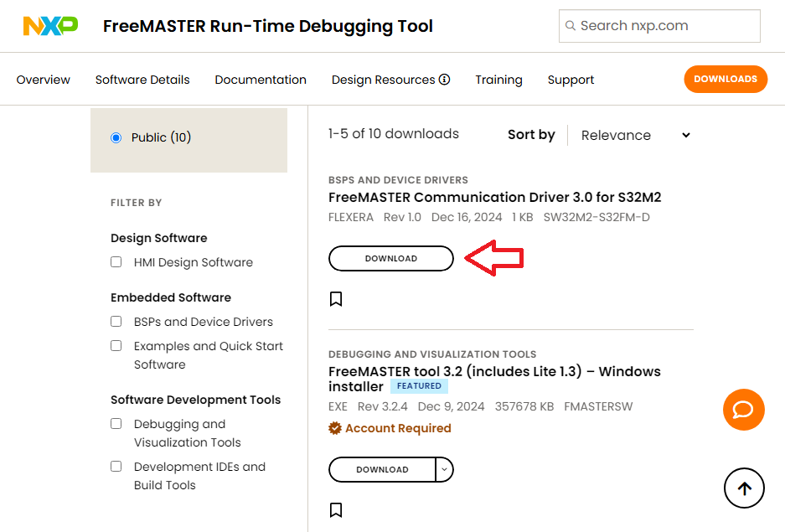
Task: Click the Account Required badge icon
Action: pos(335,428)
